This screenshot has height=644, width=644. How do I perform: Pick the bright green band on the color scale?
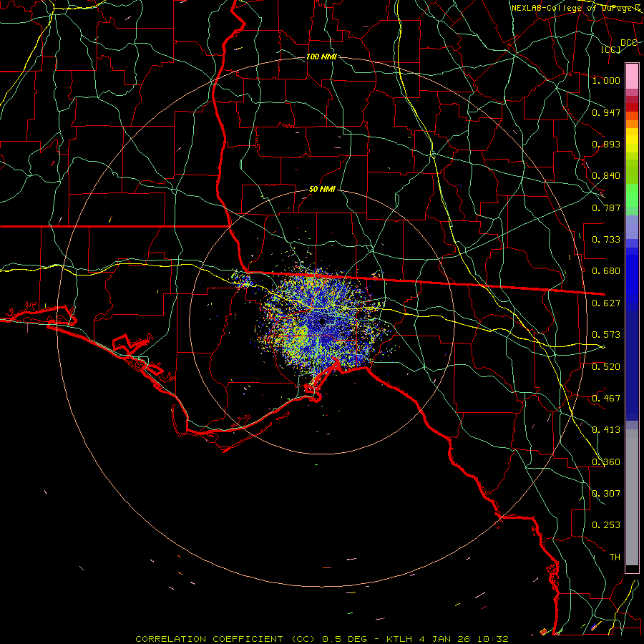632,195
